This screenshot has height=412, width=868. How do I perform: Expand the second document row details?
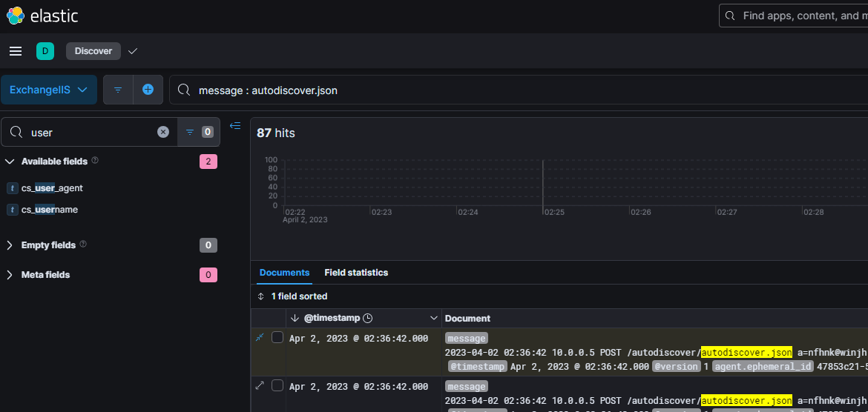click(260, 385)
